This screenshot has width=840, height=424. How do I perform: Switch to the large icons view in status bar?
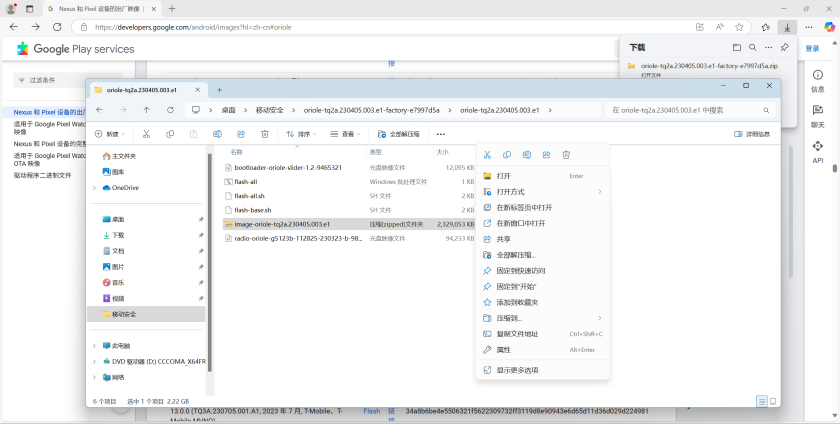(773, 400)
